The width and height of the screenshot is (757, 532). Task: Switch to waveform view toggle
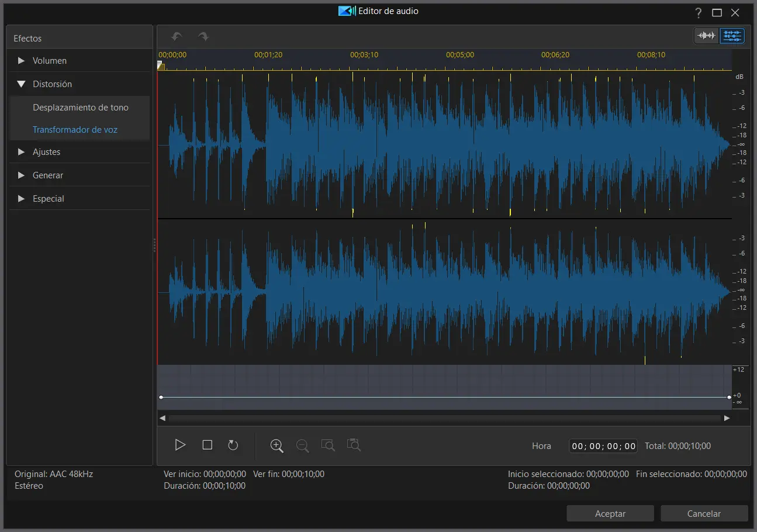(x=706, y=36)
